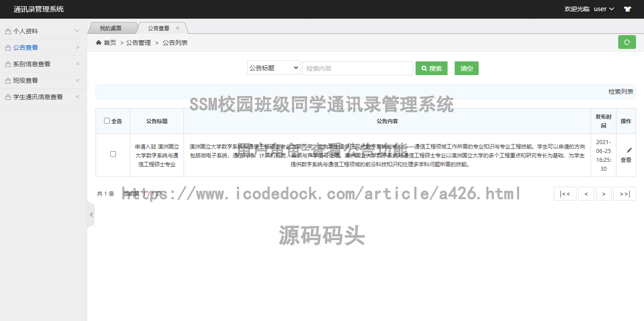Viewport: 644px width, 321px height.
Task: Click the 公告查看 sidebar icon
Action: 8,47
